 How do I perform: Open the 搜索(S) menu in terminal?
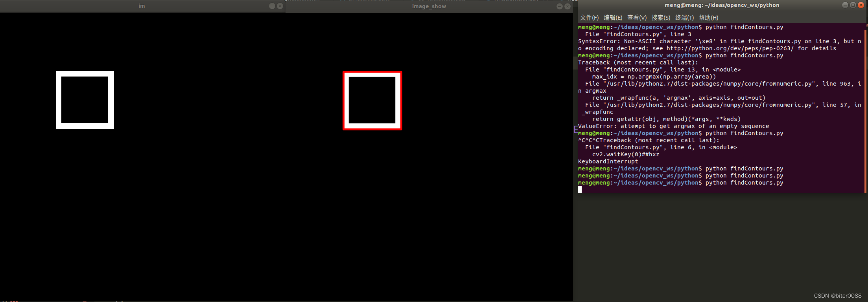click(661, 18)
